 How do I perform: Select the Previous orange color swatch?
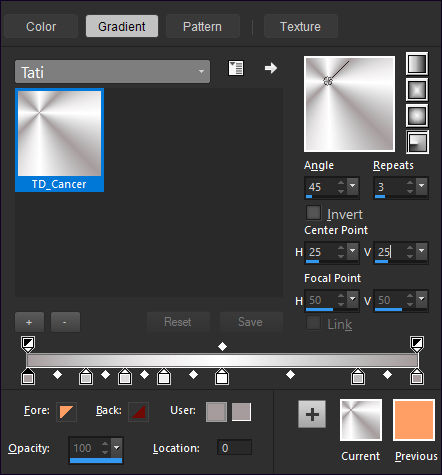414,420
